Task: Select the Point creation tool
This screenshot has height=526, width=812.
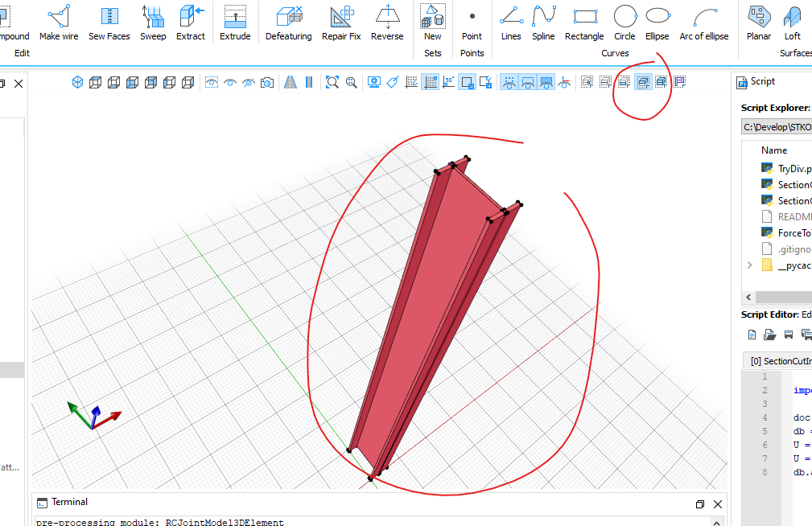Action: pos(472,23)
